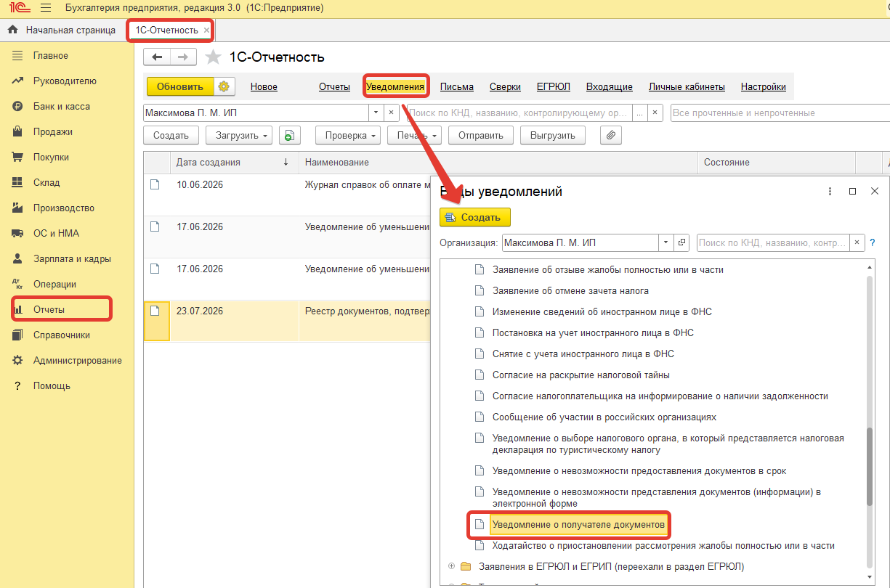Navigate back with the left arrow
This screenshot has height=588, width=890.
coord(157,57)
